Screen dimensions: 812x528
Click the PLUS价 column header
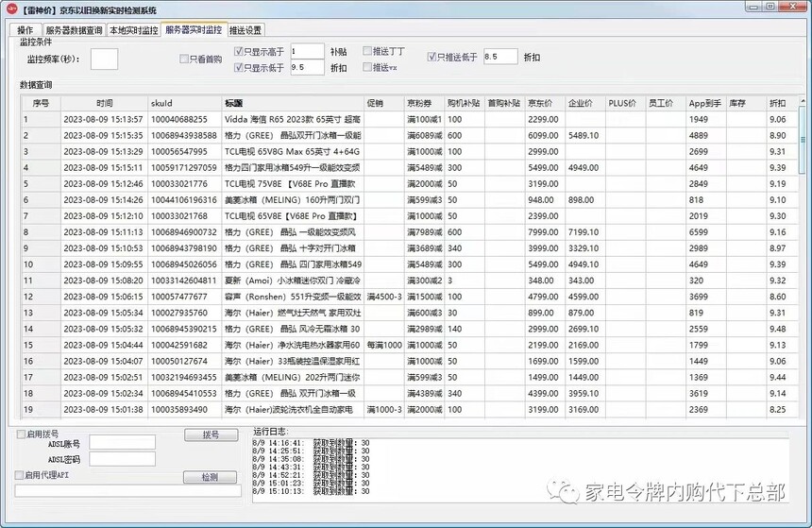[x=626, y=103]
